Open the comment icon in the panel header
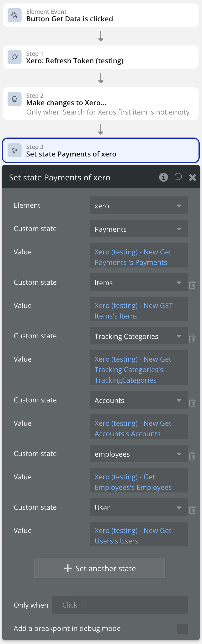202x644 pixels. (x=178, y=177)
